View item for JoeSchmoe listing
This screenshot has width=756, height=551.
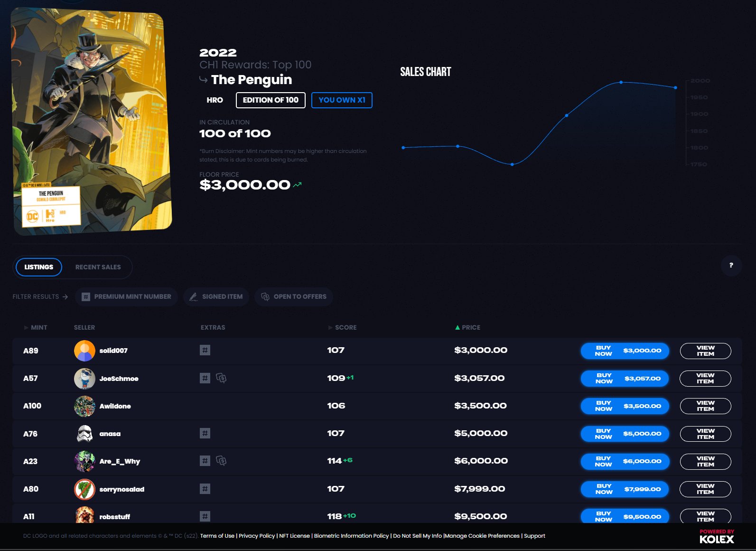click(x=705, y=379)
